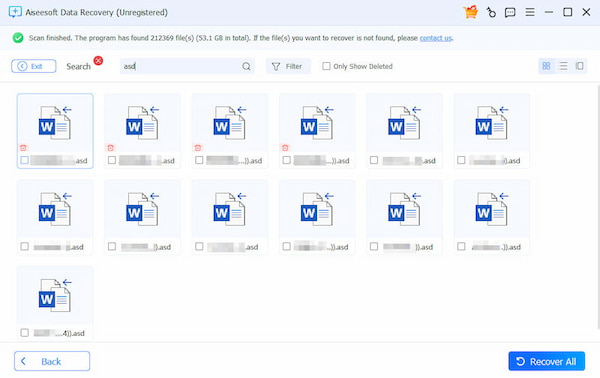Viewport: 600px width, 378px height.
Task: Open the feedback chat bubble icon
Action: click(x=510, y=13)
